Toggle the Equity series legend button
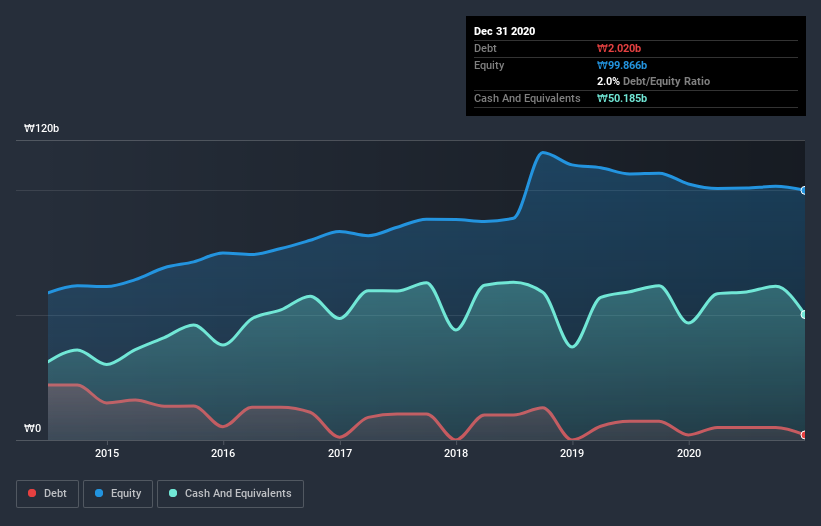 [x=118, y=494]
